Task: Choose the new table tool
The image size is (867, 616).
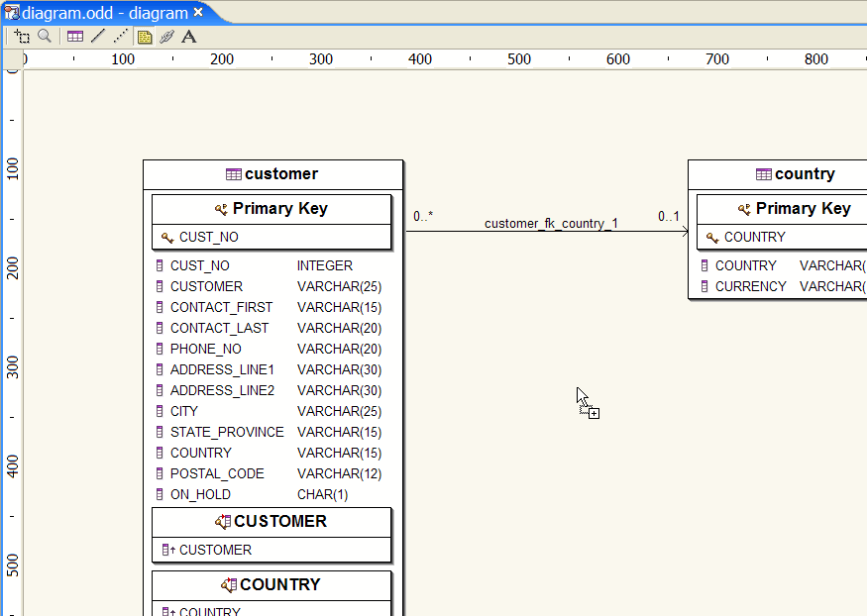Action: [x=75, y=37]
